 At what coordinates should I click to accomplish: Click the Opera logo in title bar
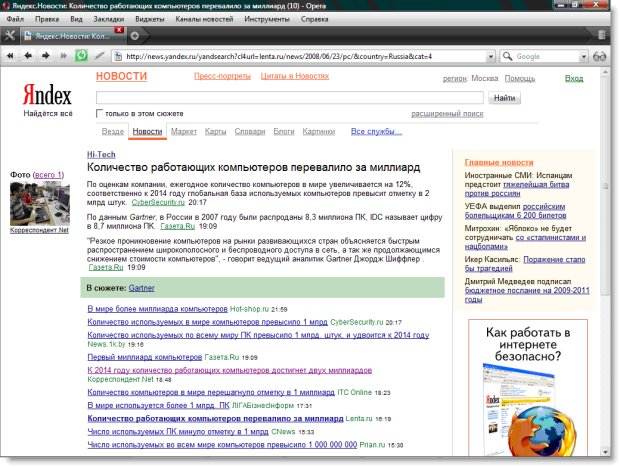(6, 6)
